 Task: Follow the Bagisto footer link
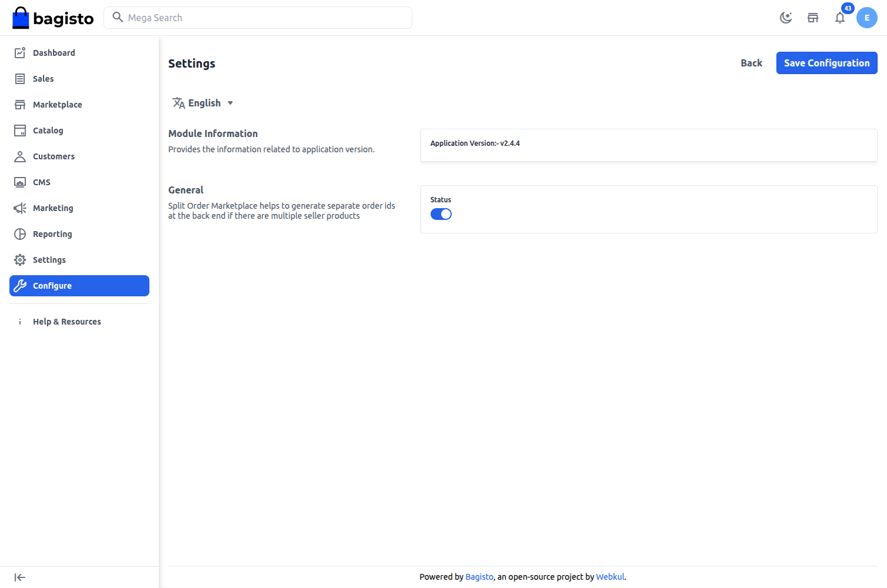coord(479,577)
